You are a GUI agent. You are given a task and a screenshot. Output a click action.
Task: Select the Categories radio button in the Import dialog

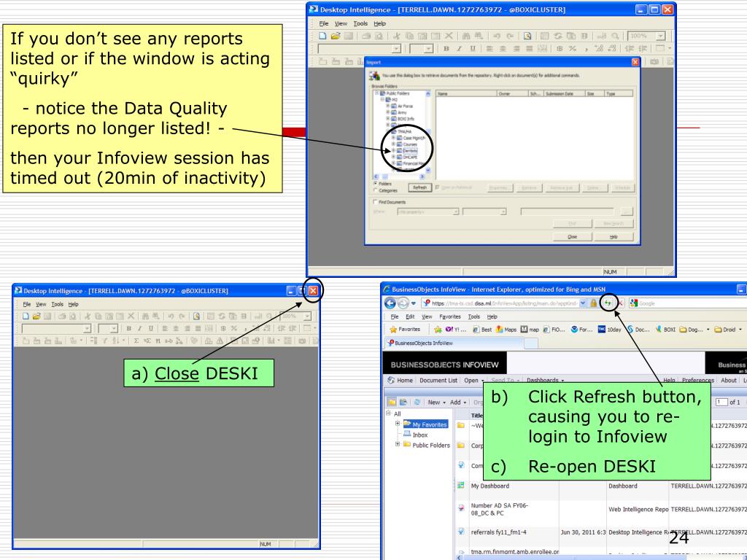pos(376,190)
